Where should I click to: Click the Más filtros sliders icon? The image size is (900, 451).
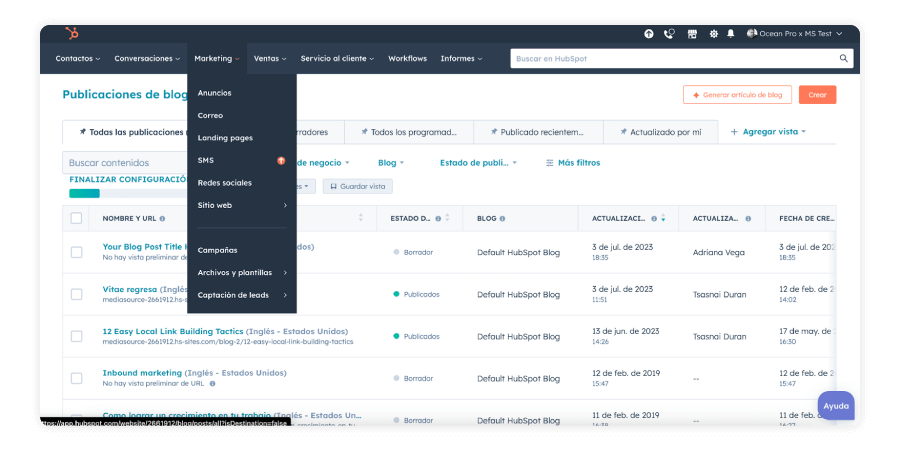point(549,163)
